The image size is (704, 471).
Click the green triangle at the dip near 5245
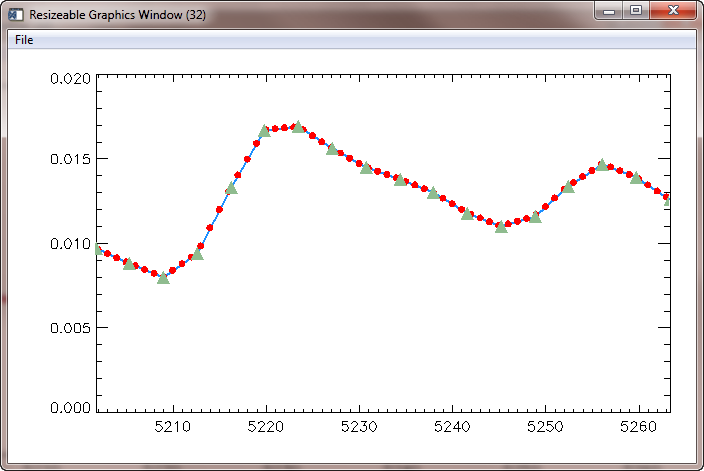pyautogui.click(x=501, y=227)
